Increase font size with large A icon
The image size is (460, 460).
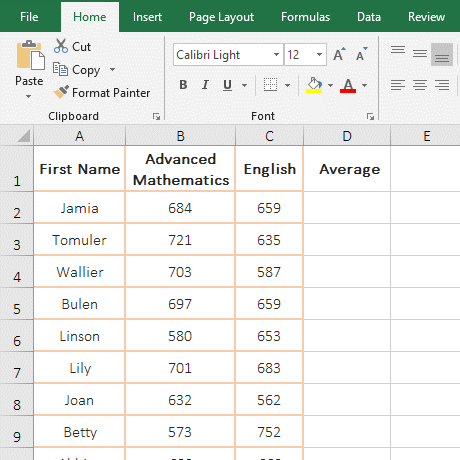tap(339, 54)
